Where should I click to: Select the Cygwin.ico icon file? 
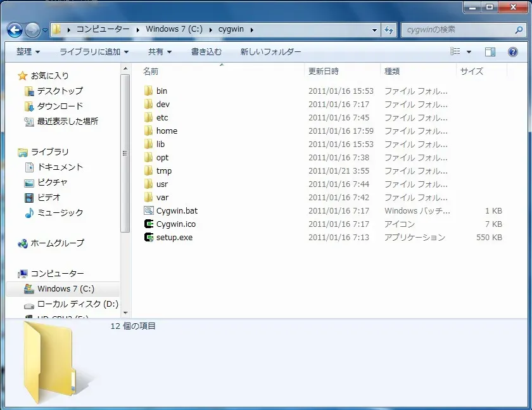(x=174, y=224)
